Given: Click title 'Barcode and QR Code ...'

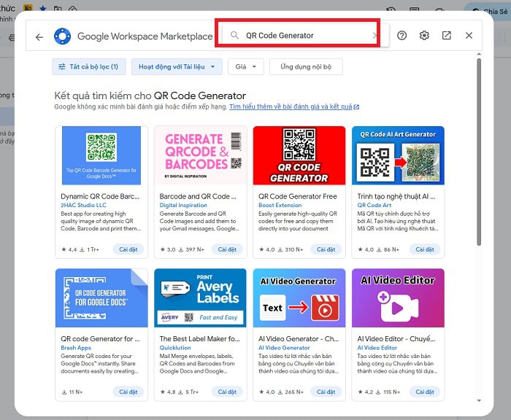Looking at the screenshot, I should point(198,196).
